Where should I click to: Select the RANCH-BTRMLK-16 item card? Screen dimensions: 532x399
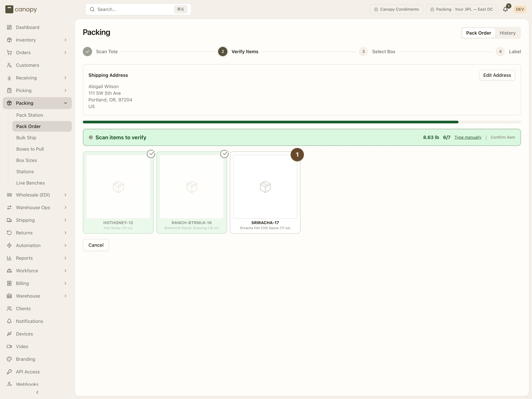[x=192, y=192]
